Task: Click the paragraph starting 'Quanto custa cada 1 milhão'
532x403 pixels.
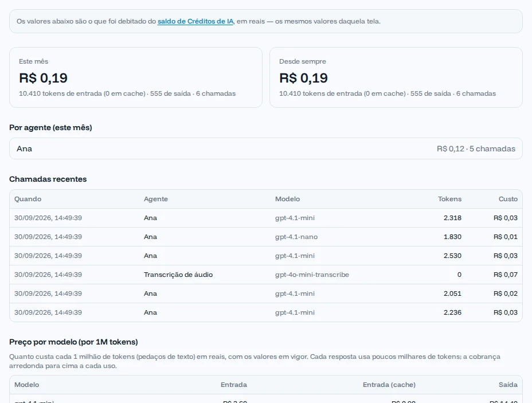Action: point(255,361)
